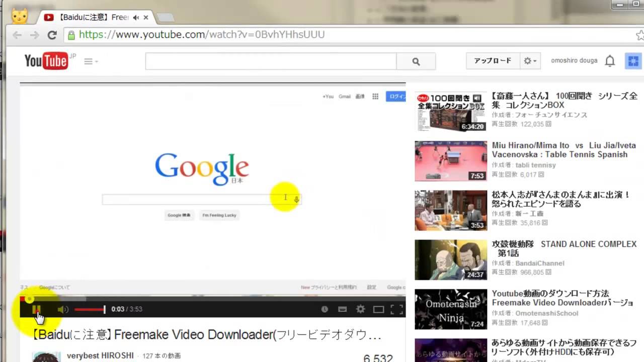Open title あらゆる動画サイトから動画保存できる
644x362 pixels.
(x=564, y=347)
